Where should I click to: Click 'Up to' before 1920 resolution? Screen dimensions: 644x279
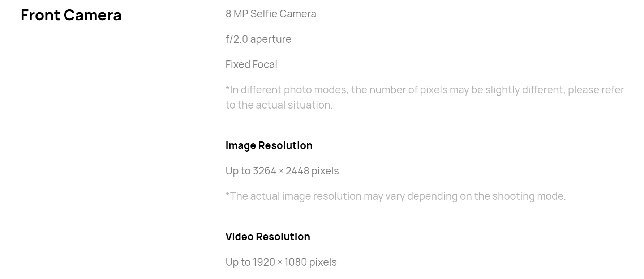(x=238, y=262)
